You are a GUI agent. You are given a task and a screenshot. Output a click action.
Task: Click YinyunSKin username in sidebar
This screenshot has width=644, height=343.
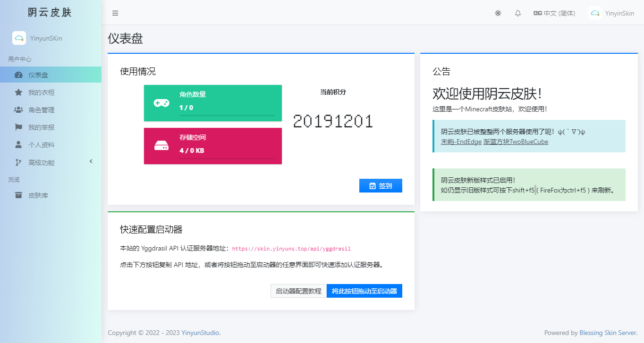[x=46, y=38]
